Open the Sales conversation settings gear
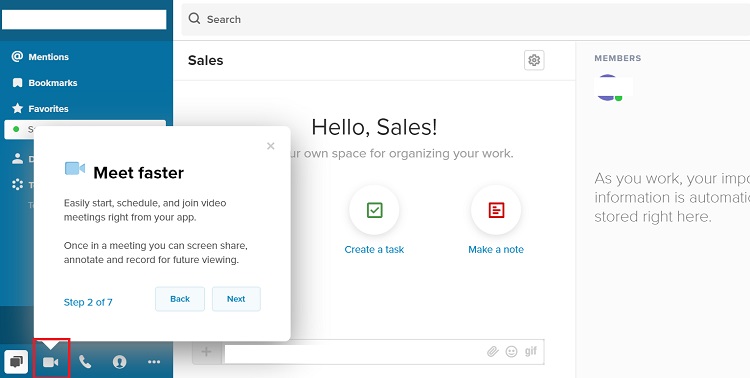 pyautogui.click(x=534, y=60)
